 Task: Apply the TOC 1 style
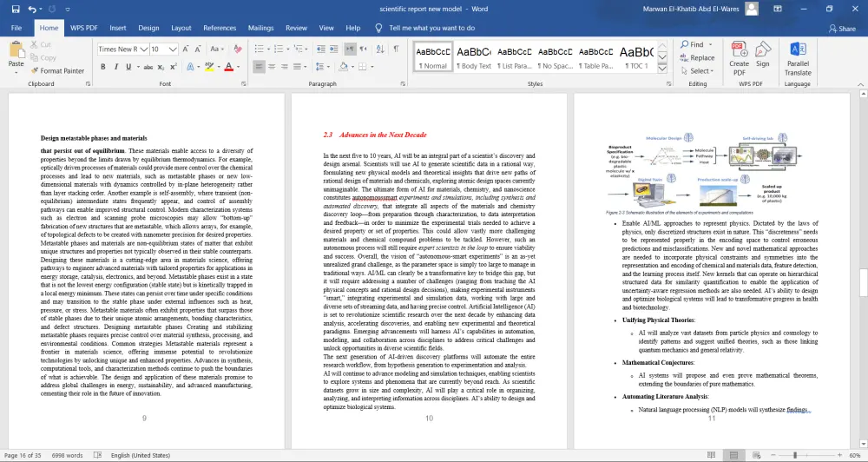(x=636, y=56)
